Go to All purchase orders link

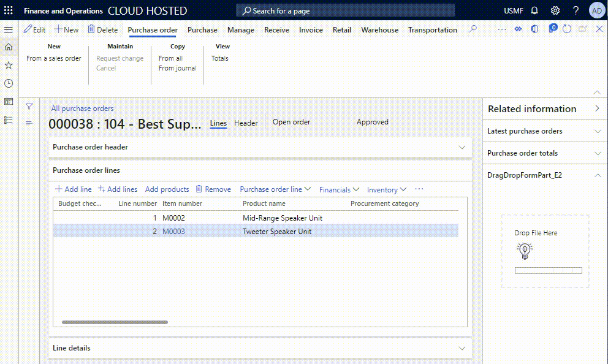pos(82,108)
